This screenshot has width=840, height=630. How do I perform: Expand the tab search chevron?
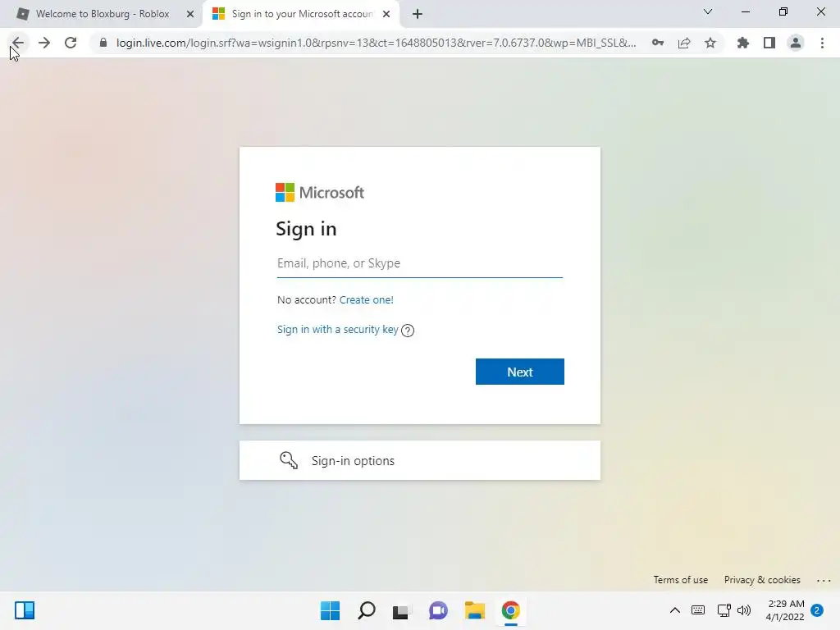point(708,11)
